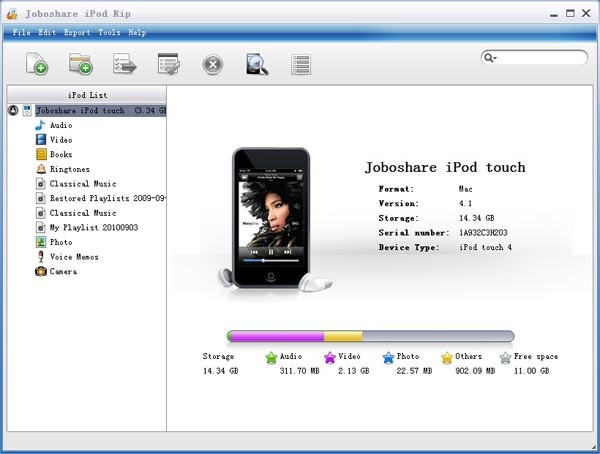Open the Export menu
Image resolution: width=600 pixels, height=454 pixels.
(77, 33)
